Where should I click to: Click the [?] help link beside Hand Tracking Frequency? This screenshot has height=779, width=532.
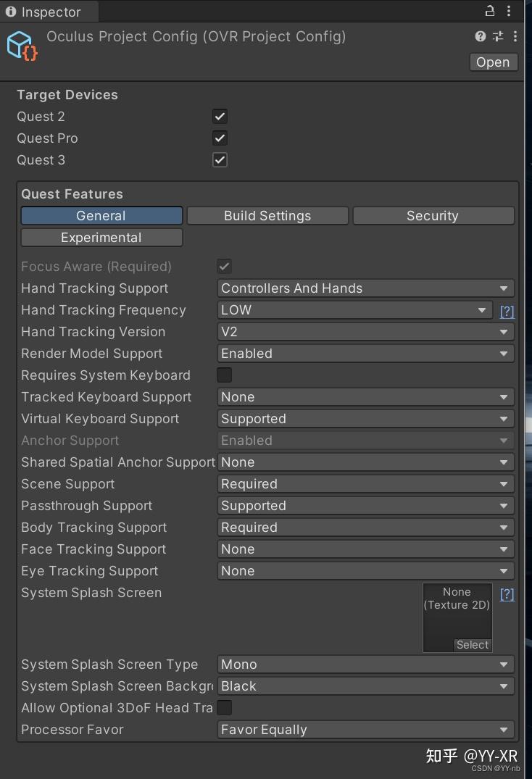click(x=506, y=311)
